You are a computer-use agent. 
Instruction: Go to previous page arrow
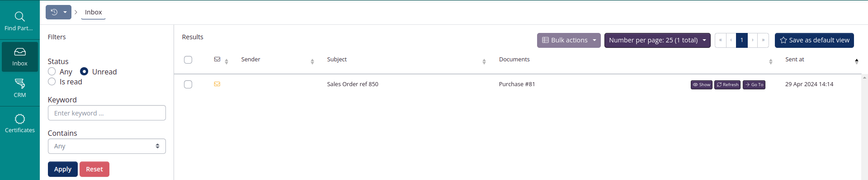click(731, 40)
